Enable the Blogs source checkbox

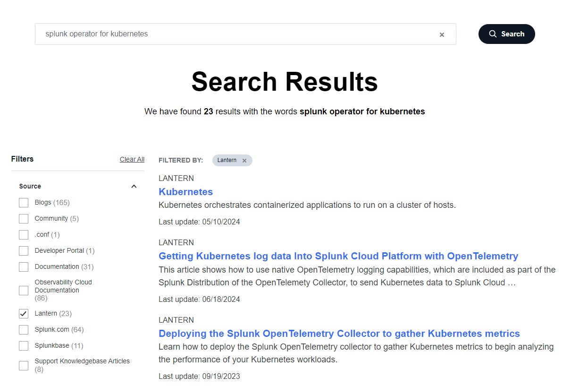tap(24, 203)
